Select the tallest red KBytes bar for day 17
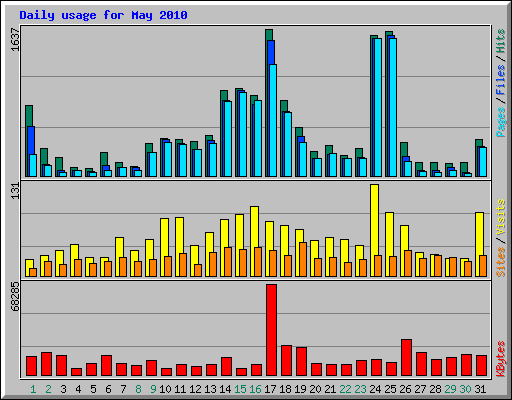The height and width of the screenshot is (400, 512). click(271, 330)
